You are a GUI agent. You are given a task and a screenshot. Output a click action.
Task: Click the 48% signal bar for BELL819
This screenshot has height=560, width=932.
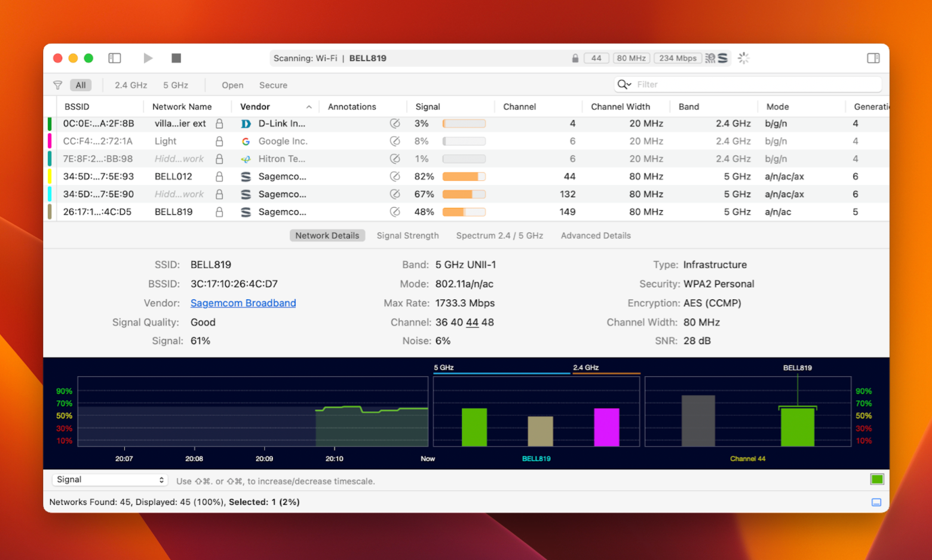(x=464, y=212)
